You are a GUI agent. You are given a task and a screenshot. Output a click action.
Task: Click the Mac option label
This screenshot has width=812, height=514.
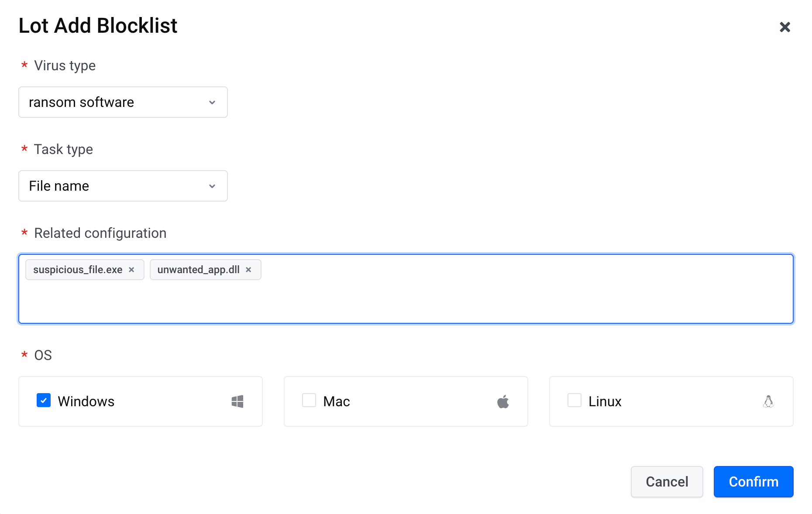point(337,401)
